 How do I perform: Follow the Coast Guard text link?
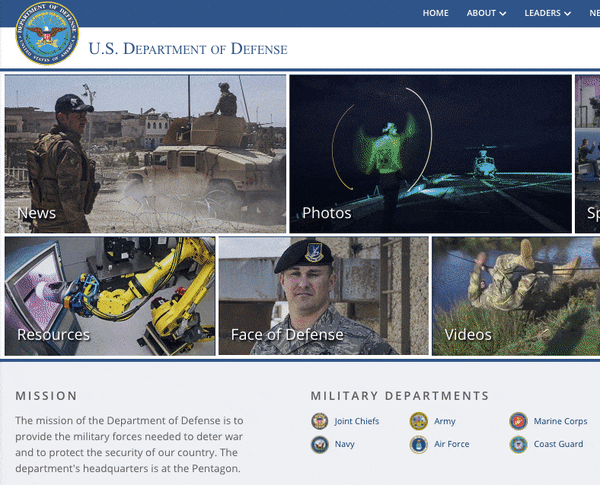click(x=557, y=445)
